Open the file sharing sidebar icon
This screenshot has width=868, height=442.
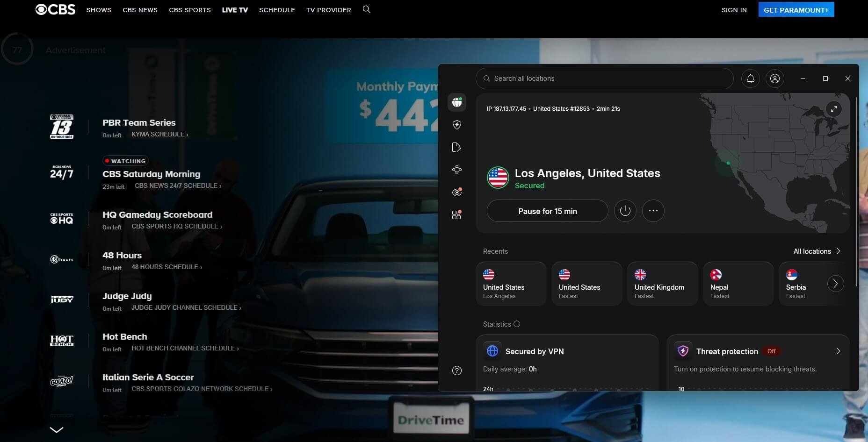pos(457,148)
